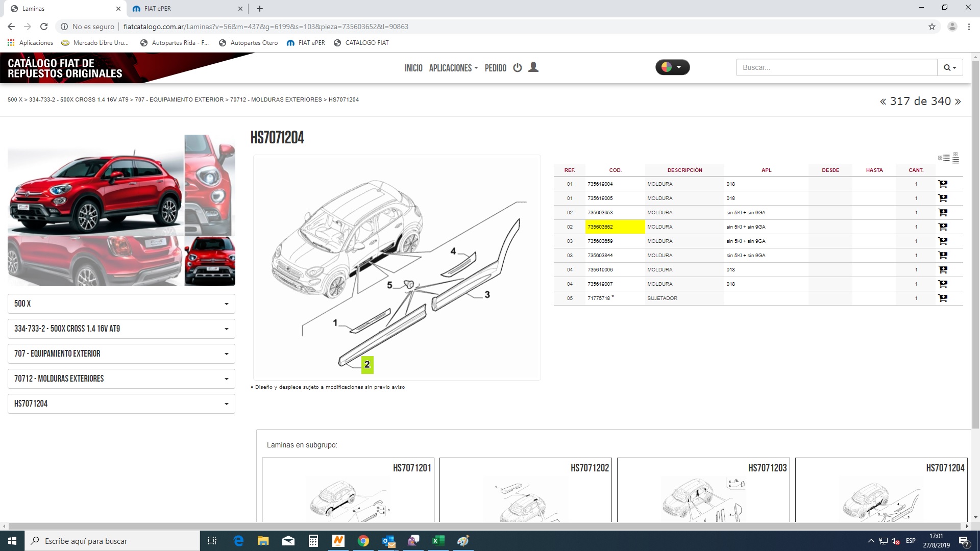
Task: Open the APLICACIONES dropdown menu
Action: [453, 68]
